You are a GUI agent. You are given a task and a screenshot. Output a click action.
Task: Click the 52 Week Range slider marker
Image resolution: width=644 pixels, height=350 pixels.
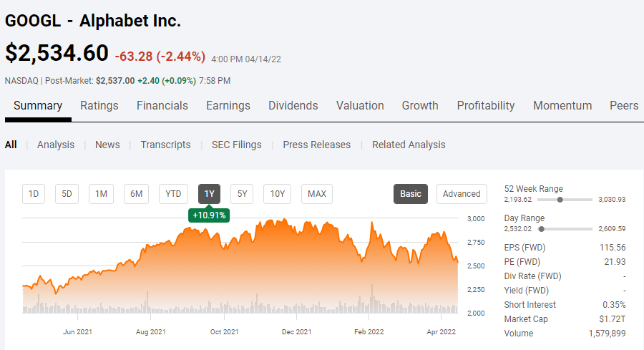pos(560,200)
